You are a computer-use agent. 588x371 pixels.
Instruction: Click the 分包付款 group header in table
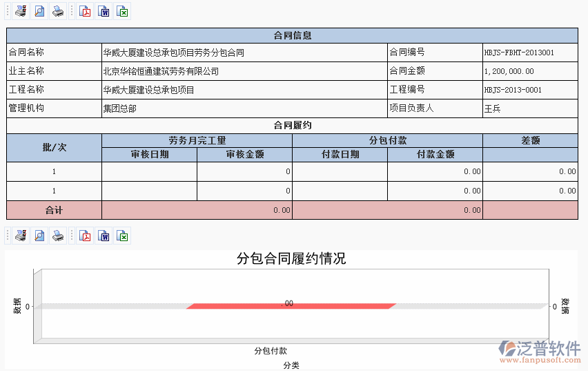click(387, 140)
